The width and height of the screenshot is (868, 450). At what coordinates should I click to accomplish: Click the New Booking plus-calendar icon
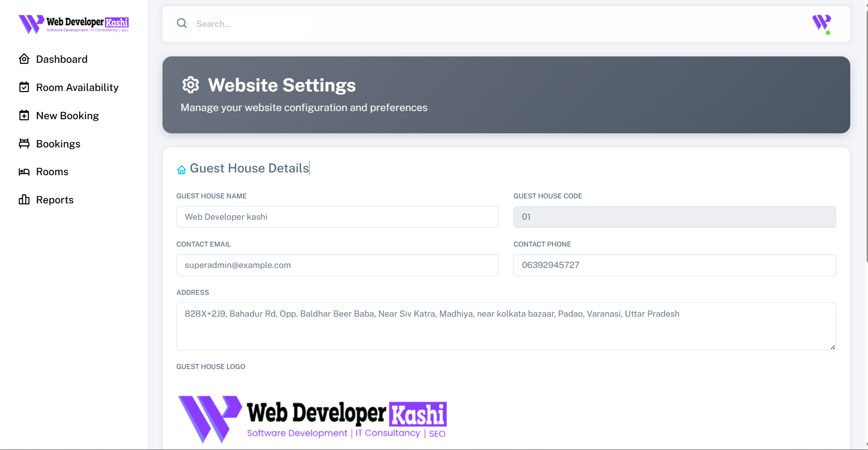click(24, 116)
